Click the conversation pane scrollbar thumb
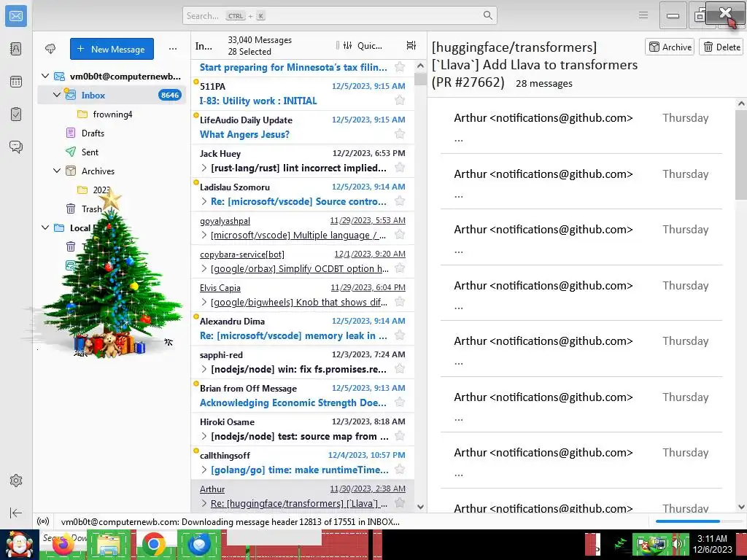 click(x=741, y=154)
